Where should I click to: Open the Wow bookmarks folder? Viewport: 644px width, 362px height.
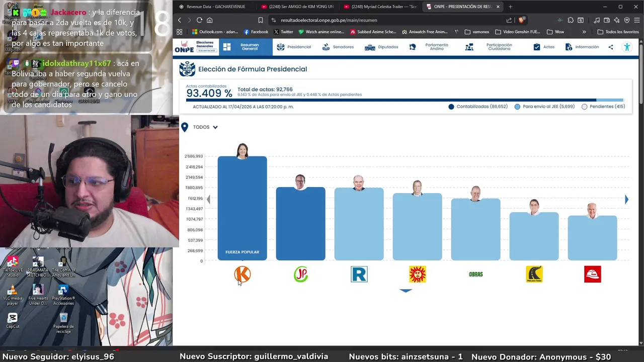[x=556, y=32]
